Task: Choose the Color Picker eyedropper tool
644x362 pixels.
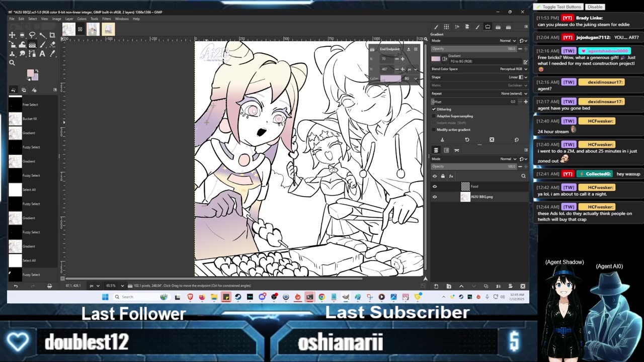Action: tap(52, 53)
